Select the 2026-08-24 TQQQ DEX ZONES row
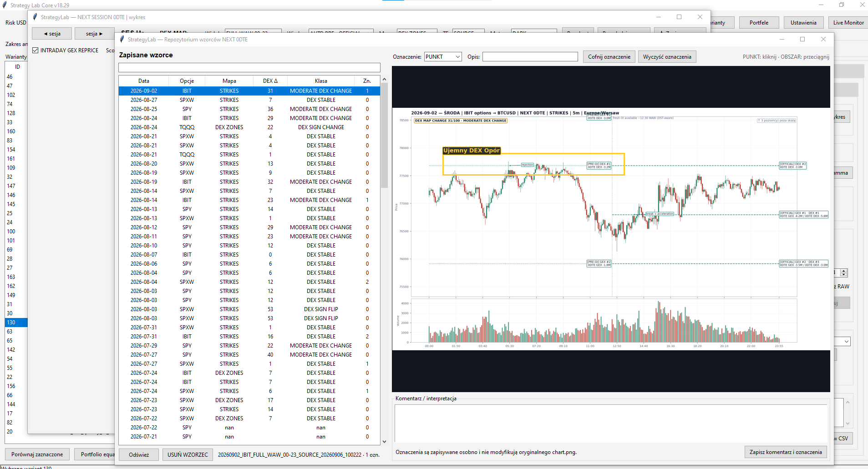Viewport: 868px width, 469px height. 249,127
